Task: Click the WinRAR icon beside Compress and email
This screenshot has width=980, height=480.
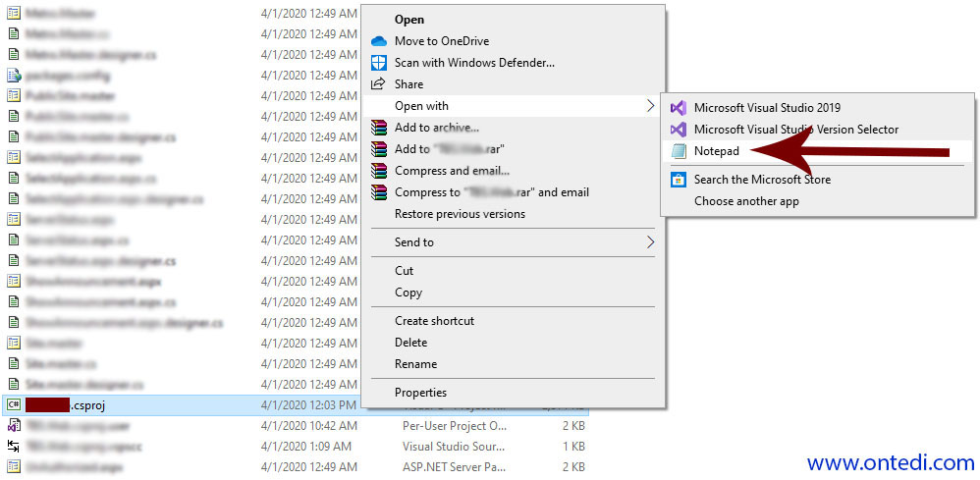Action: pyautogui.click(x=379, y=171)
